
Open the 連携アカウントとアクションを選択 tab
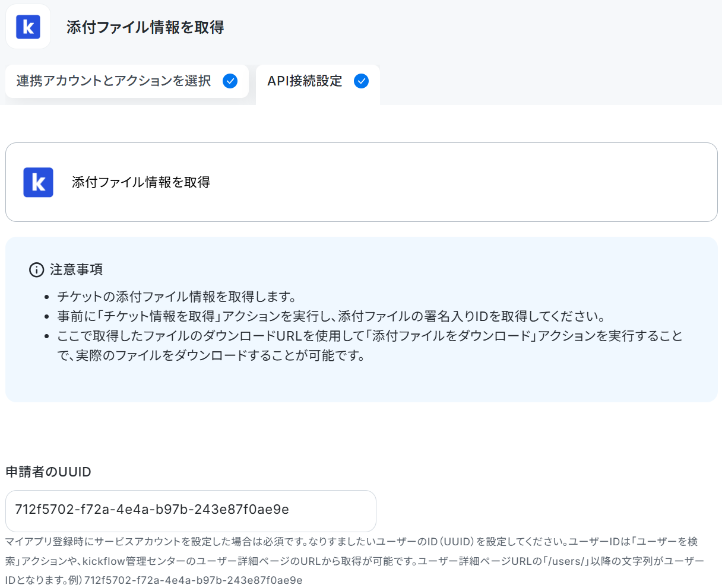(x=127, y=81)
